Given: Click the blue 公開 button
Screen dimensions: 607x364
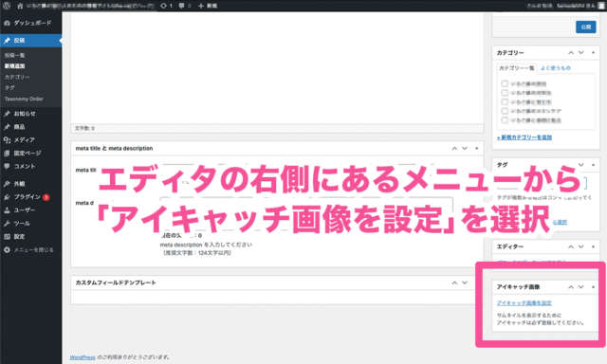Looking at the screenshot, I should pyautogui.click(x=586, y=27).
